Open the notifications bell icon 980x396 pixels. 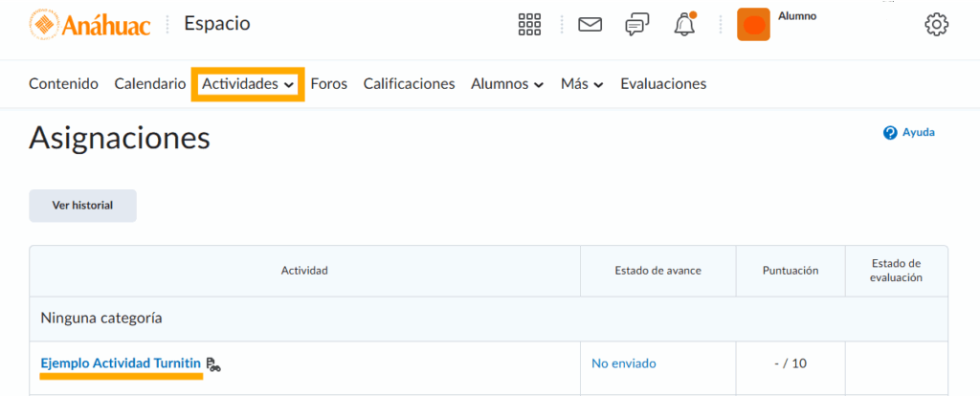pos(684,25)
